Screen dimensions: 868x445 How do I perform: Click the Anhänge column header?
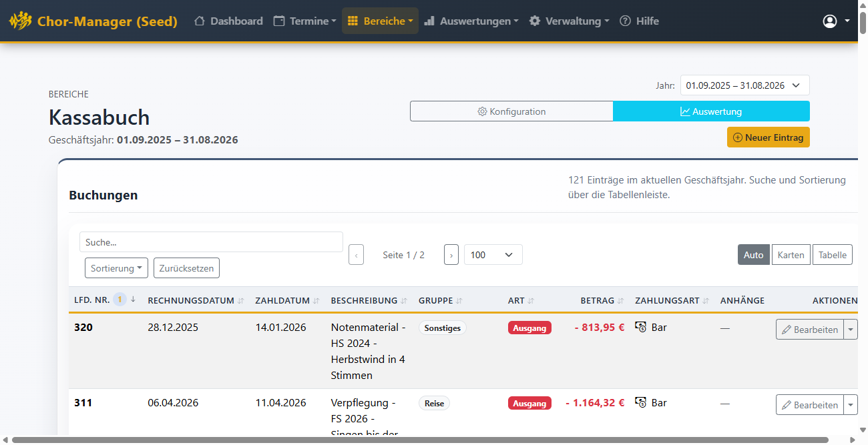[742, 301]
